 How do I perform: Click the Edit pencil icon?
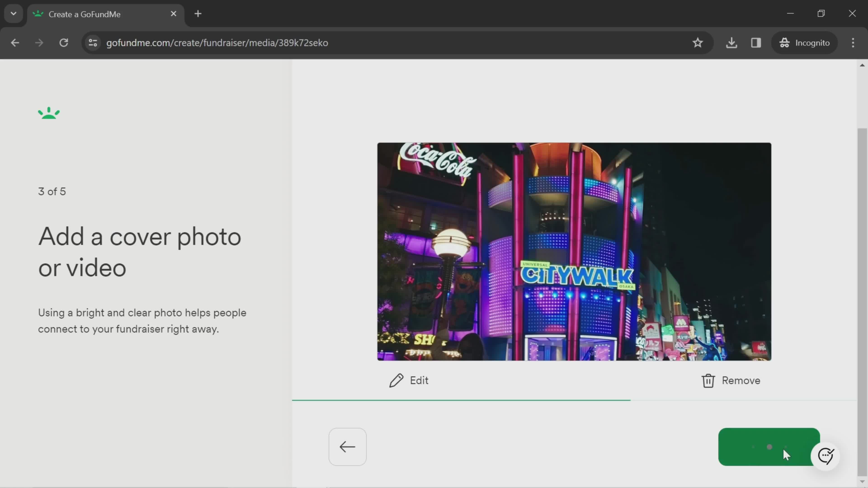[396, 380]
